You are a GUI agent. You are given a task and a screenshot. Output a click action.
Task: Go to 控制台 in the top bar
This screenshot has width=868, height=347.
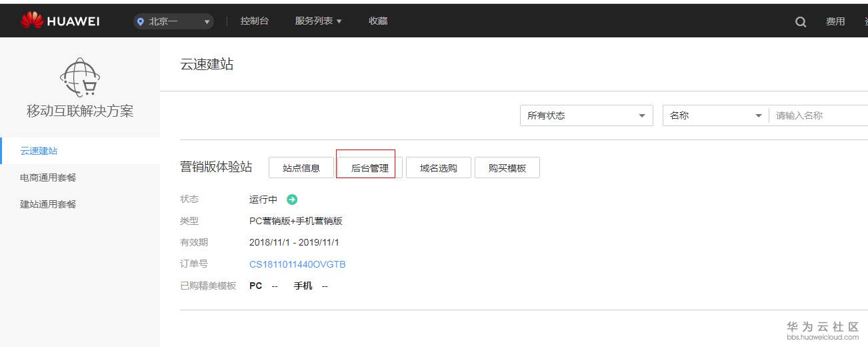pos(255,21)
